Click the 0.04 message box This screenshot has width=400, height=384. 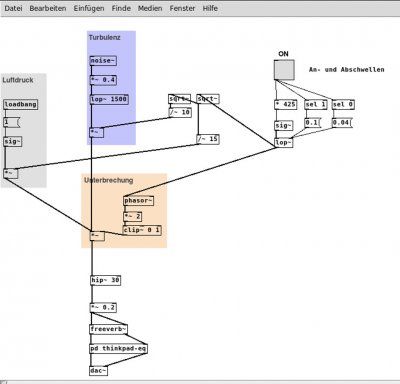tap(342, 123)
